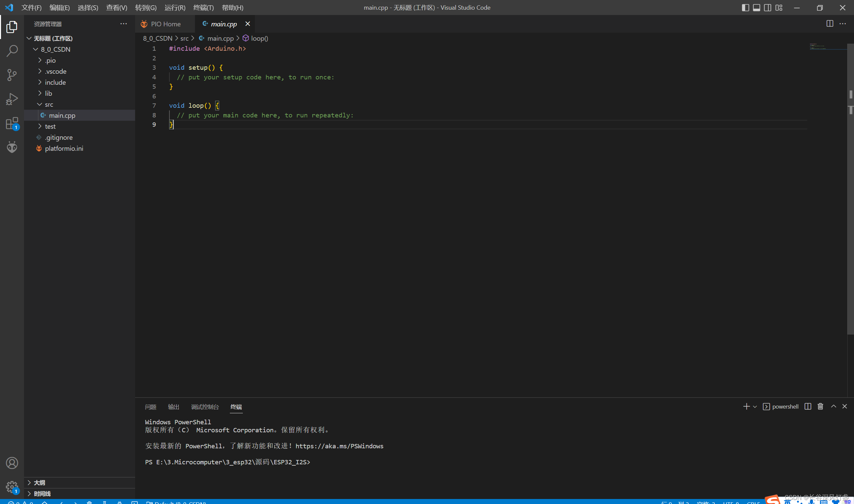This screenshot has height=504, width=854.
Task: Open platformio.ini file
Action: click(64, 148)
